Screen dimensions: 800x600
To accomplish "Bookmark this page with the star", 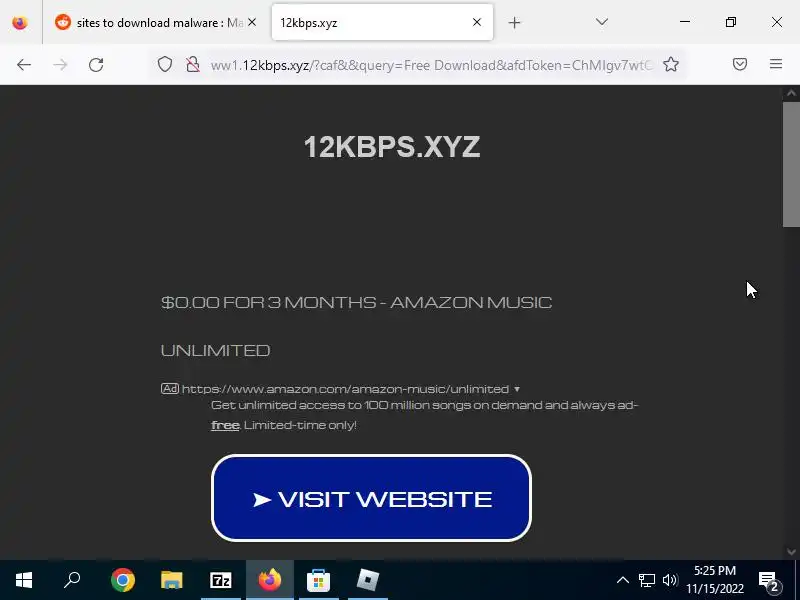I will point(671,64).
